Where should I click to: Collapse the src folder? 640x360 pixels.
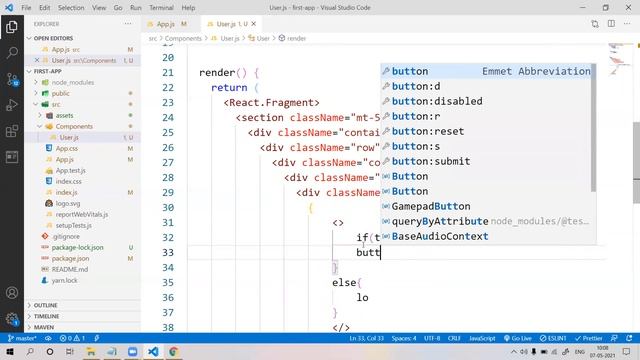click(56, 104)
